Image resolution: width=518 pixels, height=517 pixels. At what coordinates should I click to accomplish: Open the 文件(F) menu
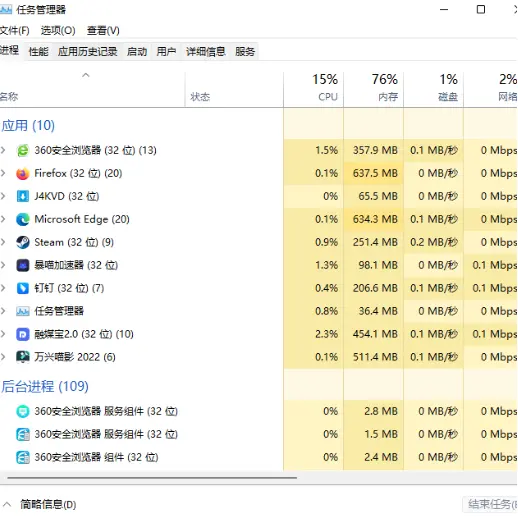pos(14,31)
